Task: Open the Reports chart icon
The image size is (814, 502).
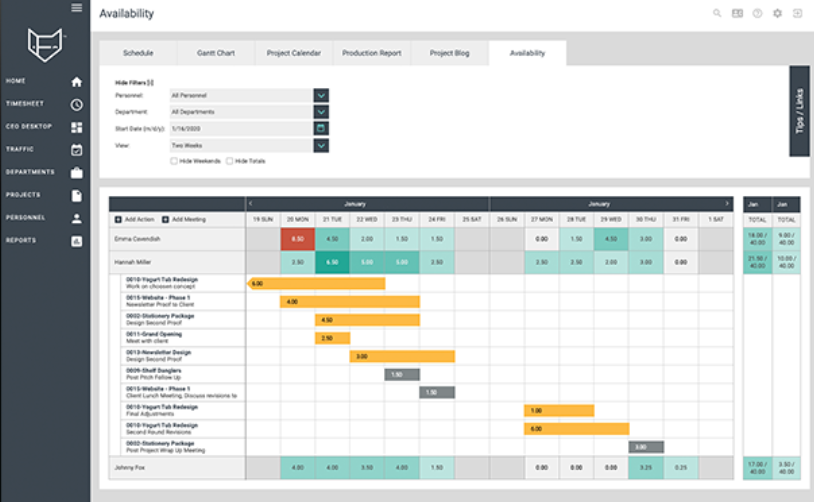Action: 77,241
